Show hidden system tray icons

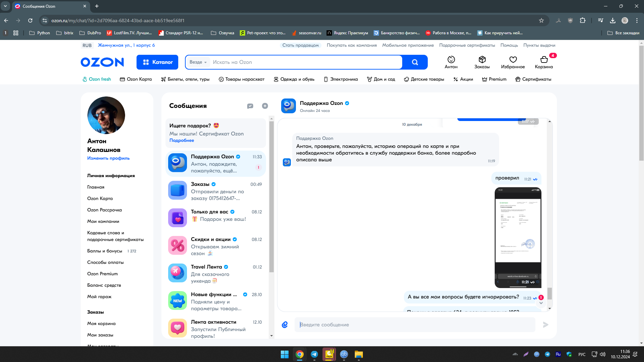click(x=515, y=354)
